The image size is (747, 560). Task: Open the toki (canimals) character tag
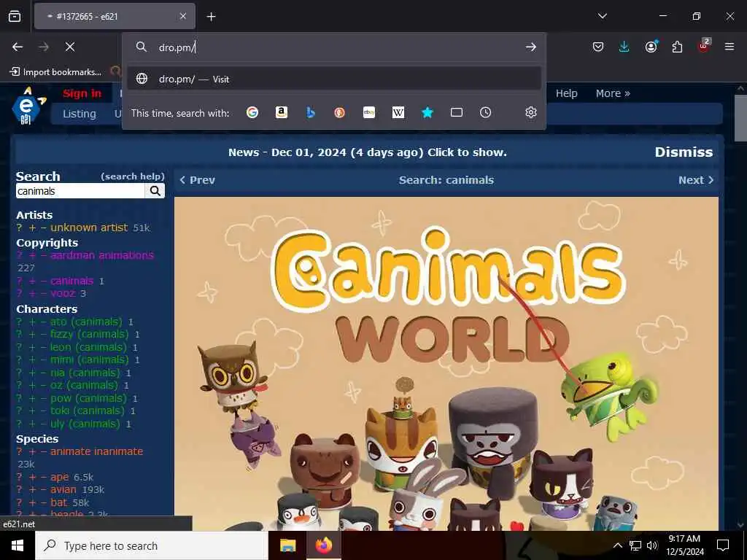(x=88, y=411)
